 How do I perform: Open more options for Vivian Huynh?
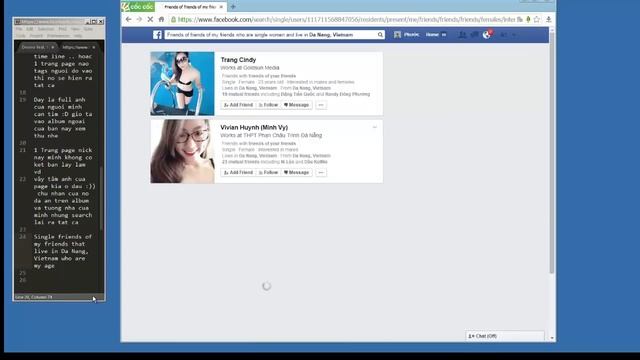321,173
